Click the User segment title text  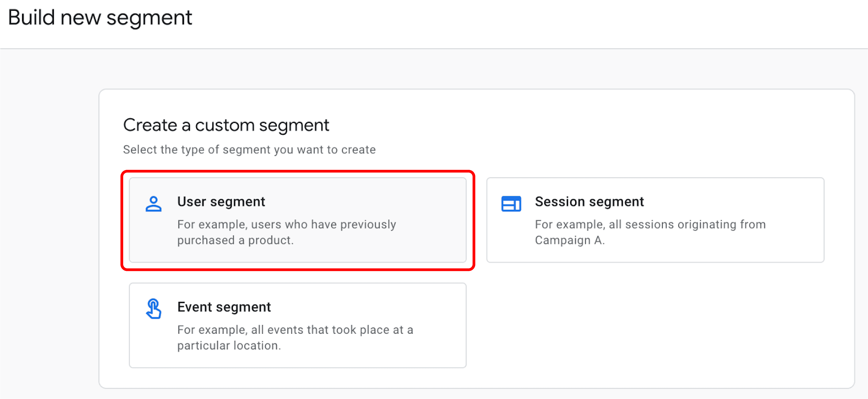(221, 201)
